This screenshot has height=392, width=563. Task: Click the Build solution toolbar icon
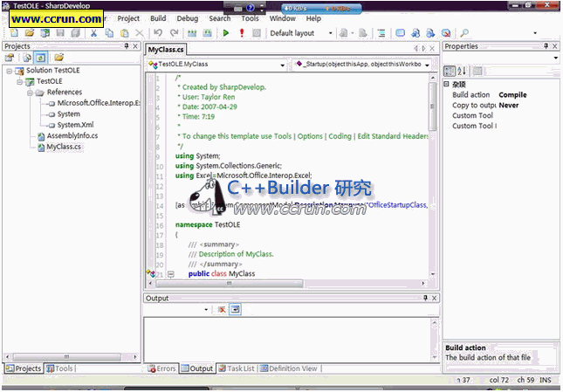pyautogui.click(x=192, y=33)
